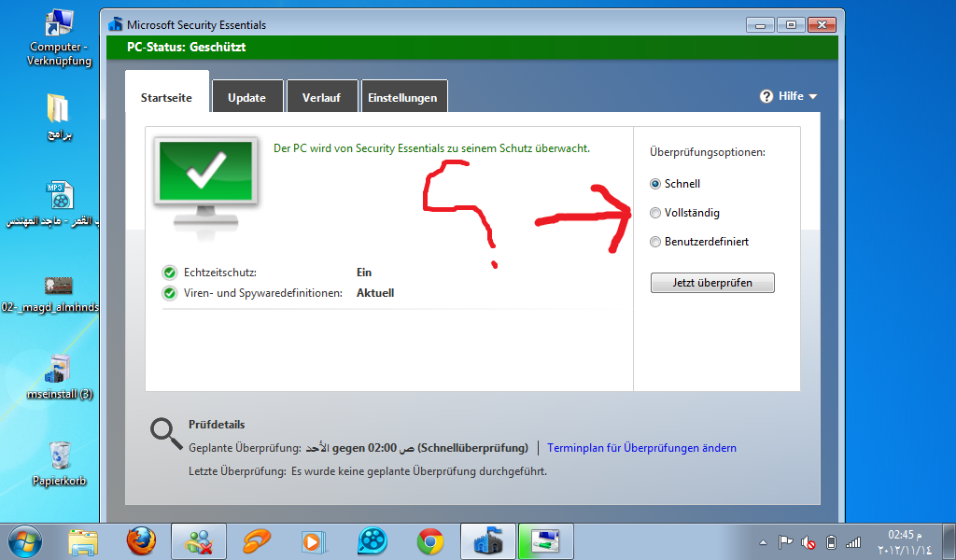
Task: Click the Prüfdetails magnifier icon
Action: click(x=166, y=433)
